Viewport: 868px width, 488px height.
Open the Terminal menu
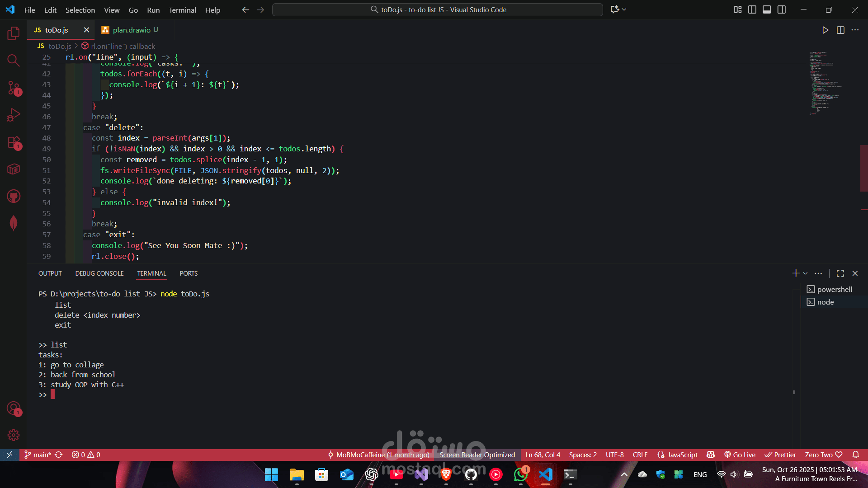pyautogui.click(x=182, y=10)
